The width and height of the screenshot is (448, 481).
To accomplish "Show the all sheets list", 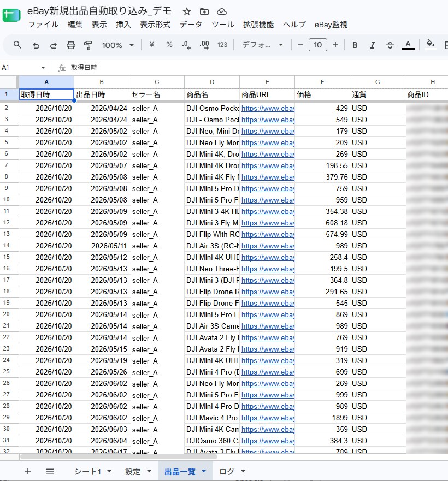I will 50,471.
